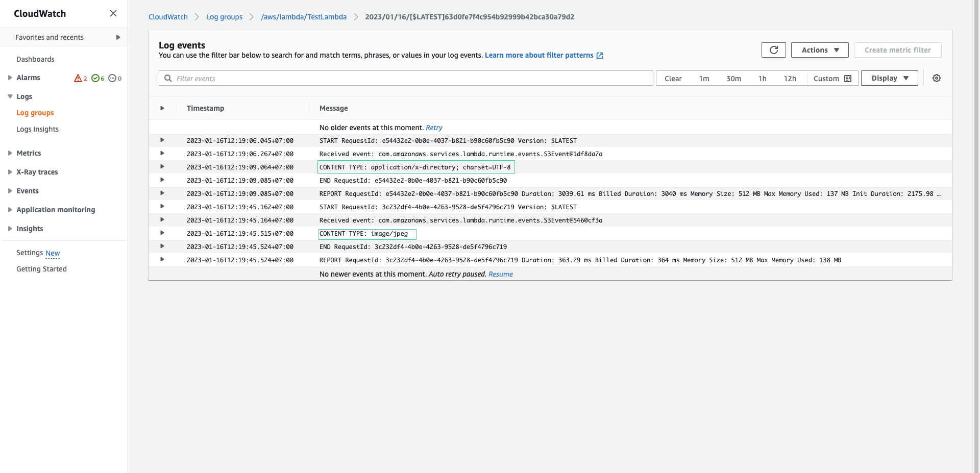Open the Actions dropdown menu
Screen dimensions: 980x473
click(x=820, y=50)
